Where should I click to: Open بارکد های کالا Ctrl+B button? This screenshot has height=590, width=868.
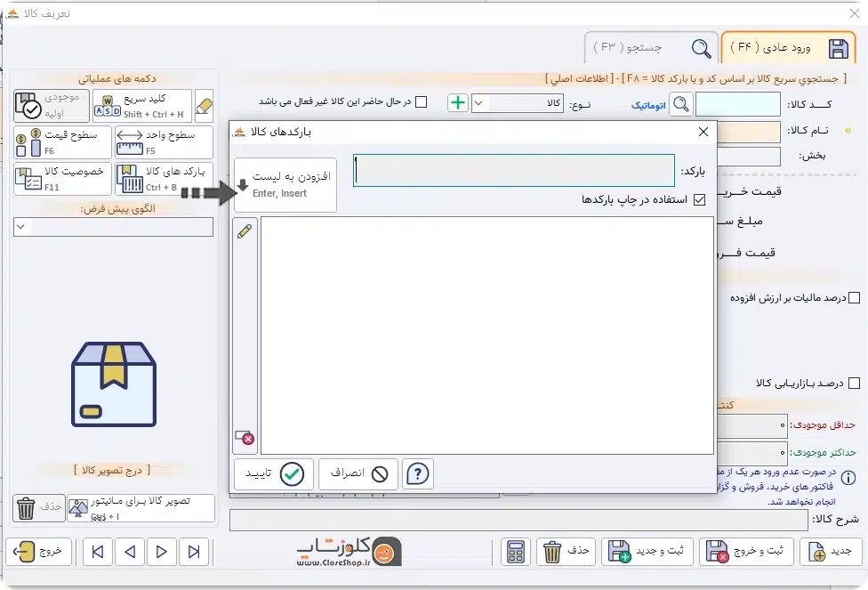coord(164,178)
